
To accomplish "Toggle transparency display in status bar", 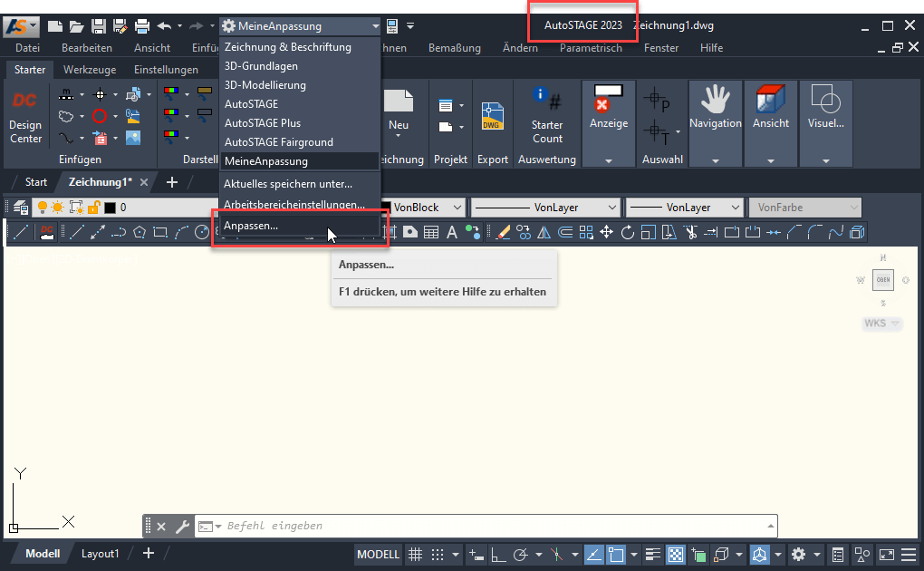I will tap(676, 555).
